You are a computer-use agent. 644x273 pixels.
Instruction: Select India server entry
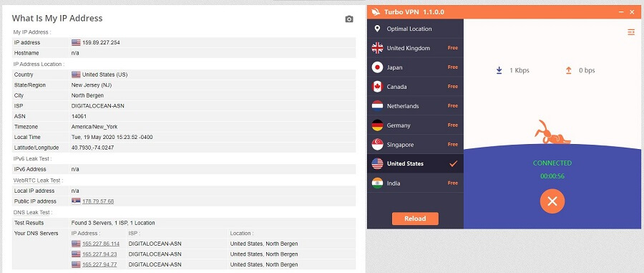point(415,183)
